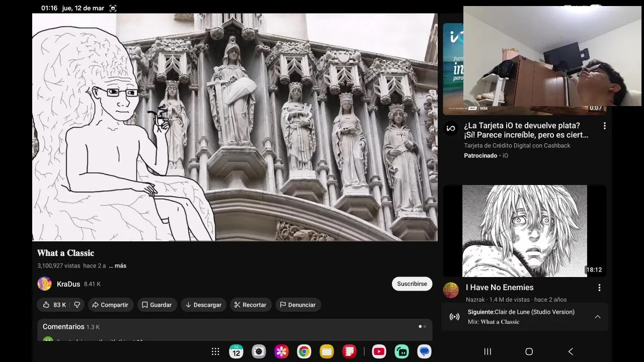Expand description with "... más"
The width and height of the screenshot is (644, 362).
[x=117, y=265]
